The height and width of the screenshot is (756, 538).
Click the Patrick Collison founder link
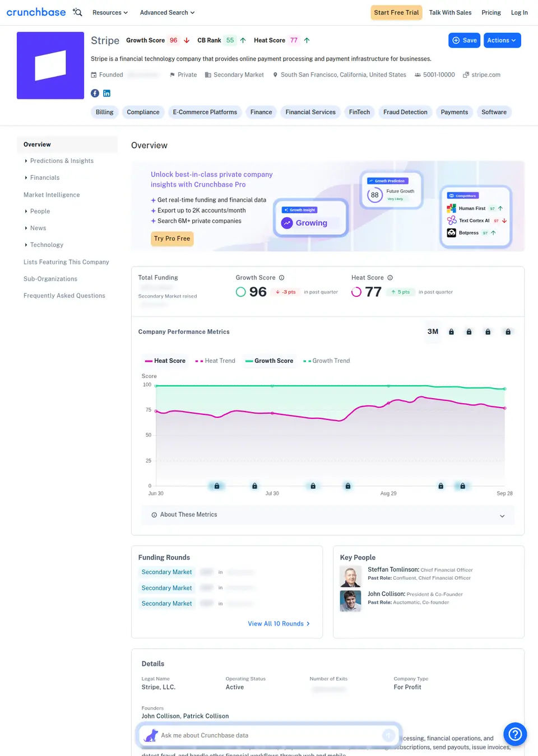(206, 716)
